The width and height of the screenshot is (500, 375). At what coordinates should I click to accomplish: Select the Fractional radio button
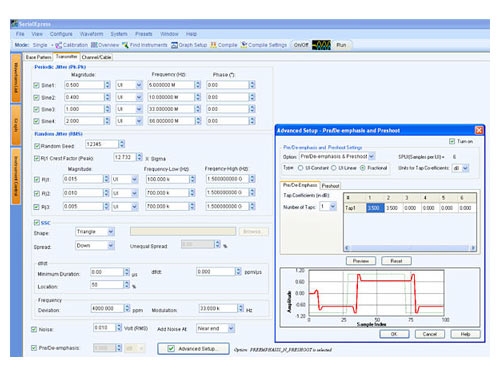363,168
